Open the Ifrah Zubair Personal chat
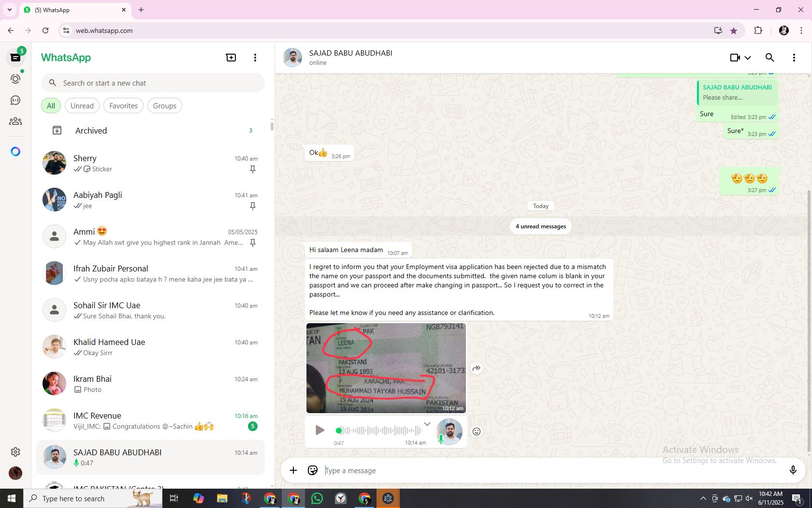Image resolution: width=812 pixels, height=508 pixels. pos(151,273)
